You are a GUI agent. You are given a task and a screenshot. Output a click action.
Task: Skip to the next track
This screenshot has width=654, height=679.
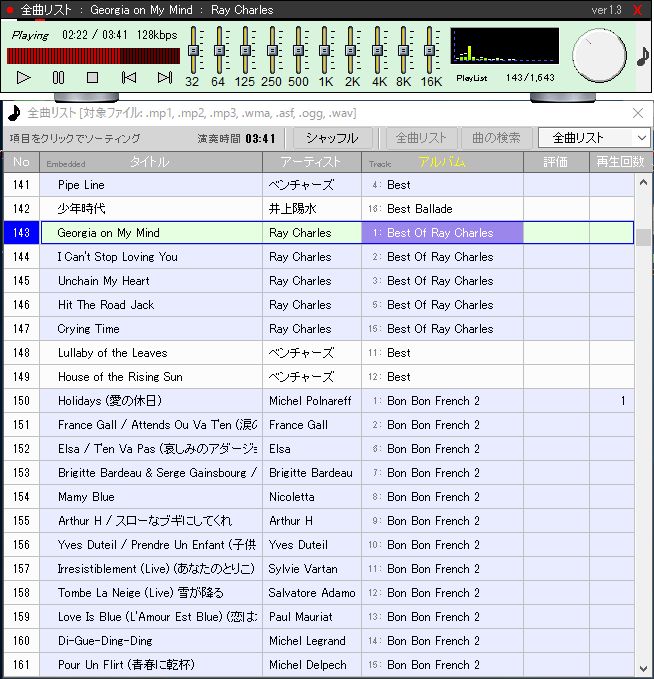(x=164, y=77)
